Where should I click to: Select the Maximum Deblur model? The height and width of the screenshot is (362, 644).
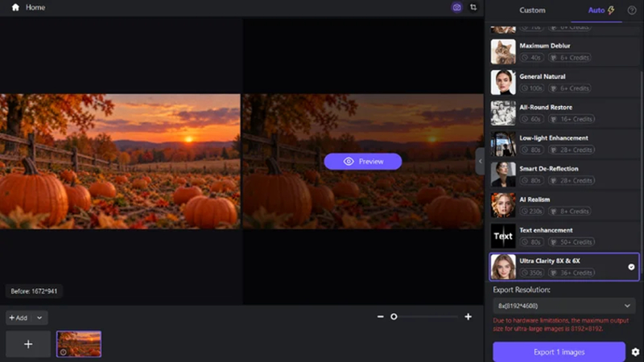click(x=564, y=51)
